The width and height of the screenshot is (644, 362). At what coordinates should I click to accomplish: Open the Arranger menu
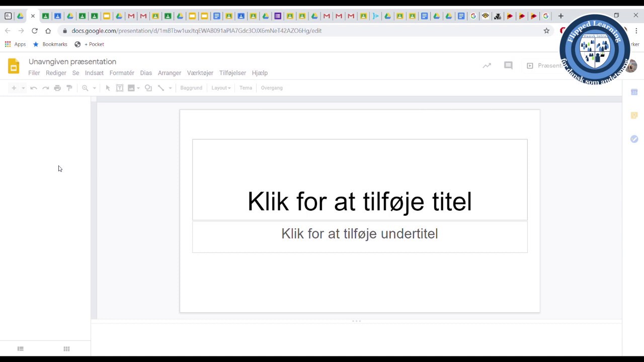(x=170, y=73)
